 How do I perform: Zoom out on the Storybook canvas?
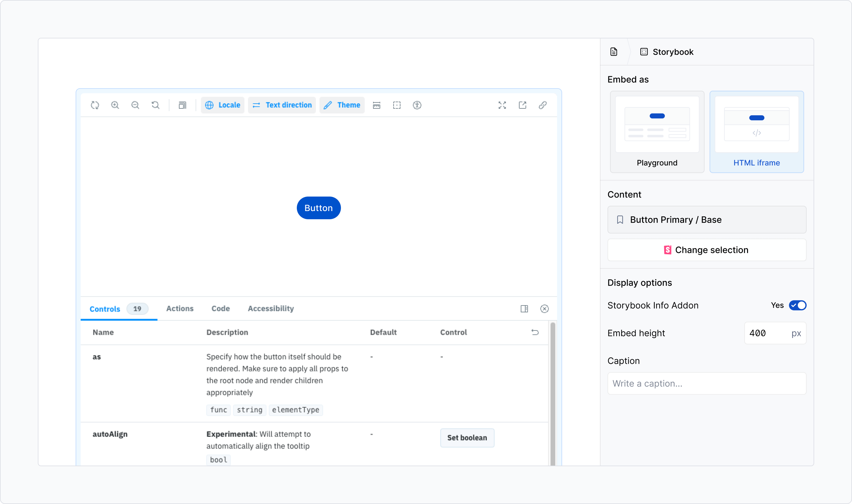pyautogui.click(x=135, y=105)
